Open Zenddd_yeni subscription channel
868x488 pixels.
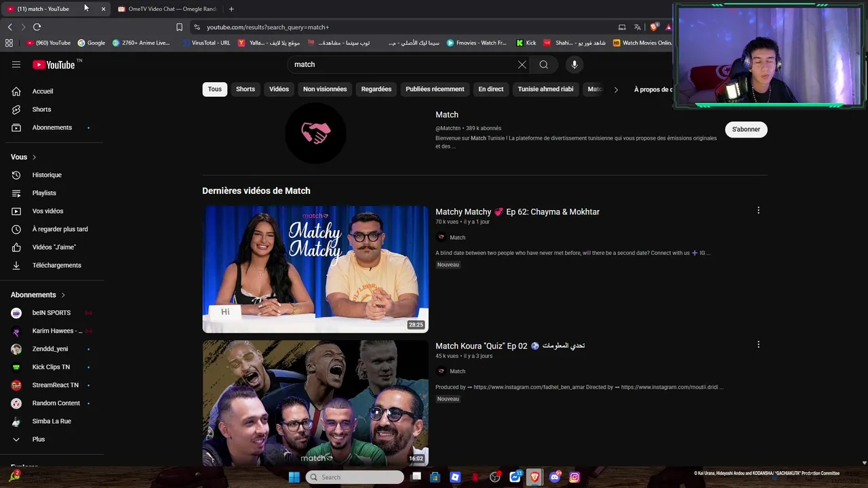[x=52, y=349]
